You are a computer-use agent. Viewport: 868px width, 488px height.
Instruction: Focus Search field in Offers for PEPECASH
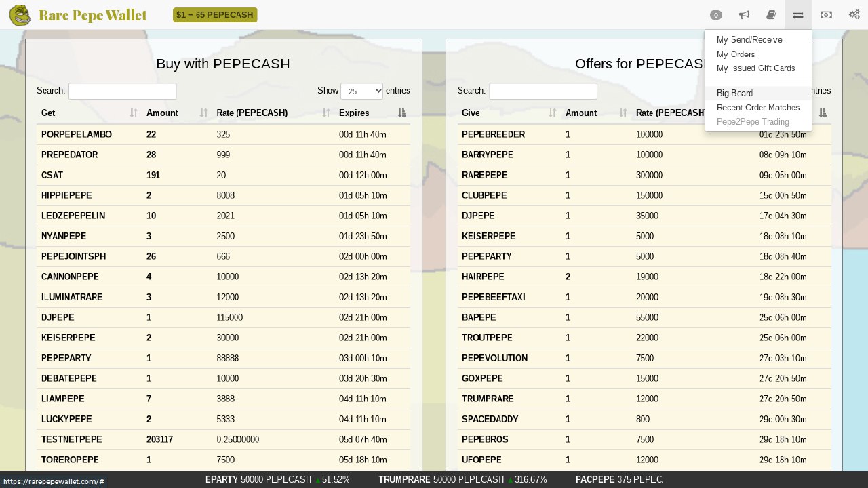tap(543, 91)
